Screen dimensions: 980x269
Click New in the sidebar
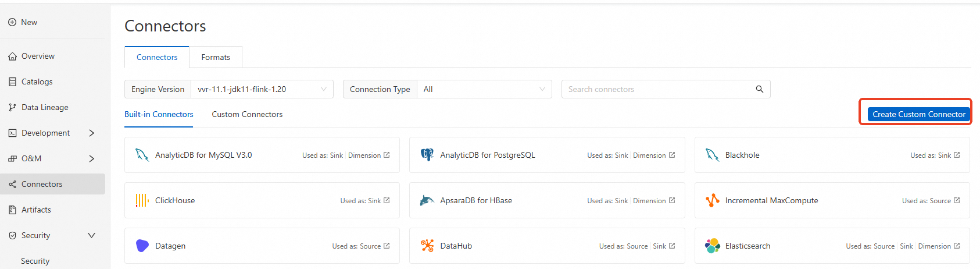[x=29, y=22]
